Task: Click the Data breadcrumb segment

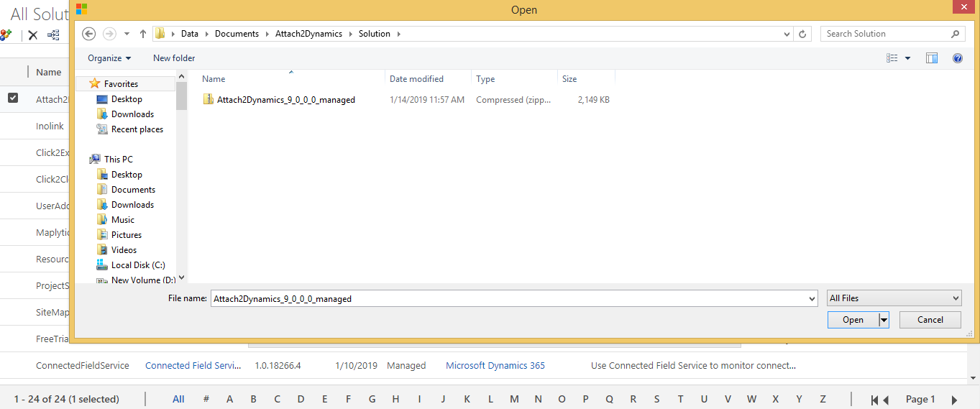Action: pyautogui.click(x=189, y=34)
